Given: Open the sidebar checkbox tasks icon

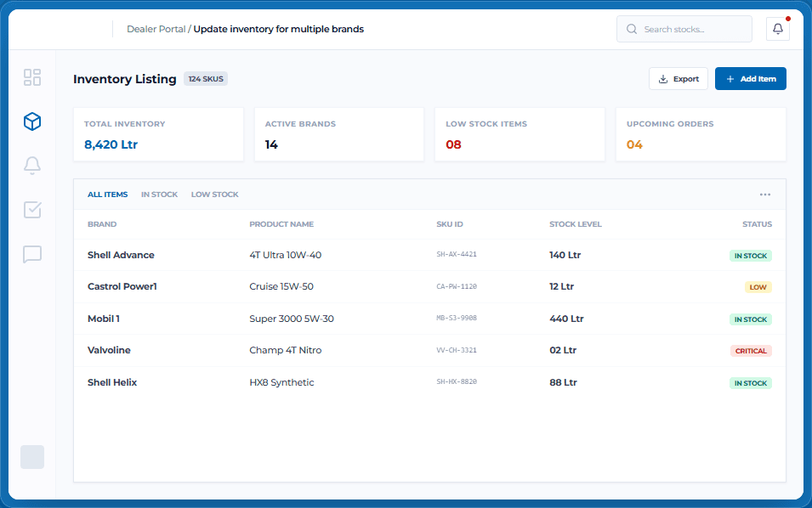Looking at the screenshot, I should coord(32,210).
